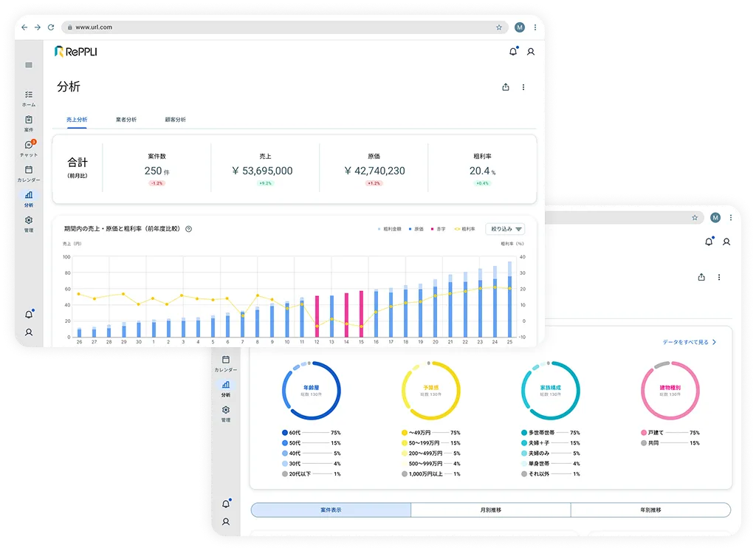The height and width of the screenshot is (551, 756).
Task: Click the help icon next to chart title
Action: pos(189,229)
